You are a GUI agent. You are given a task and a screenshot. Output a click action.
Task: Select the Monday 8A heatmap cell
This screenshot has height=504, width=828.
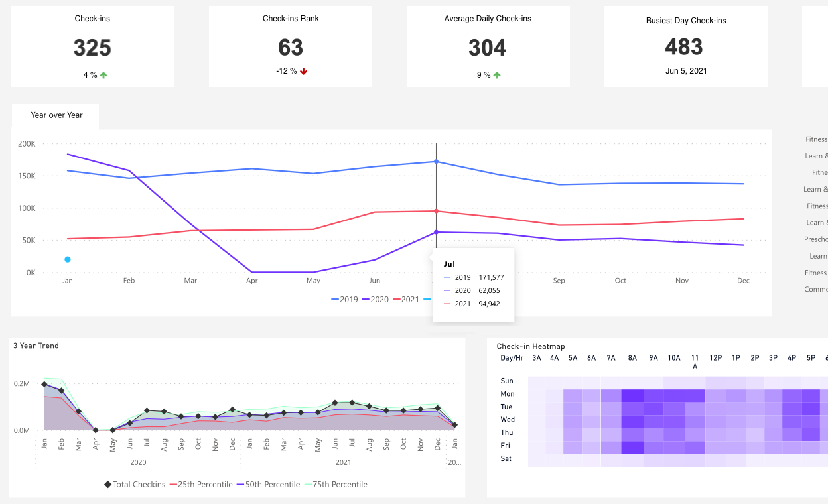click(x=632, y=395)
